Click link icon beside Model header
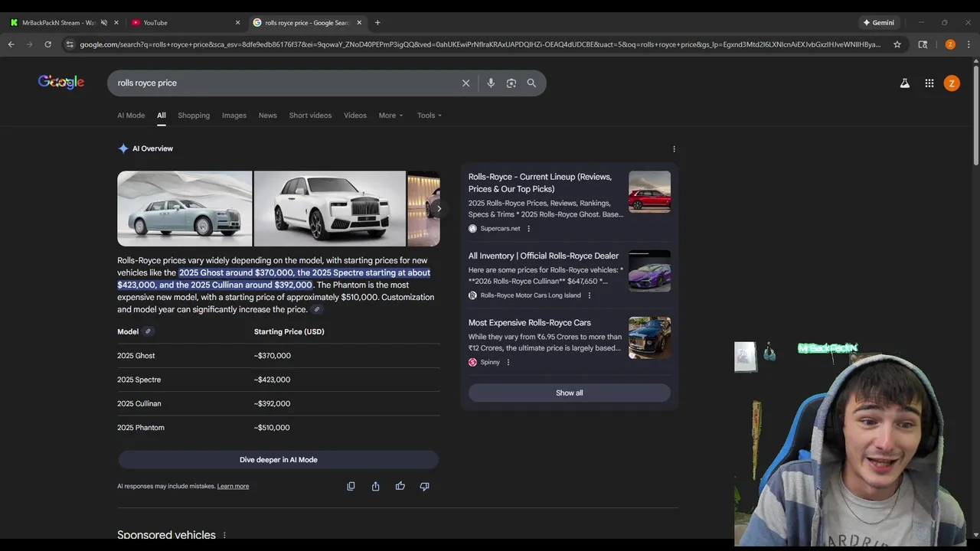The image size is (980, 551). [148, 331]
